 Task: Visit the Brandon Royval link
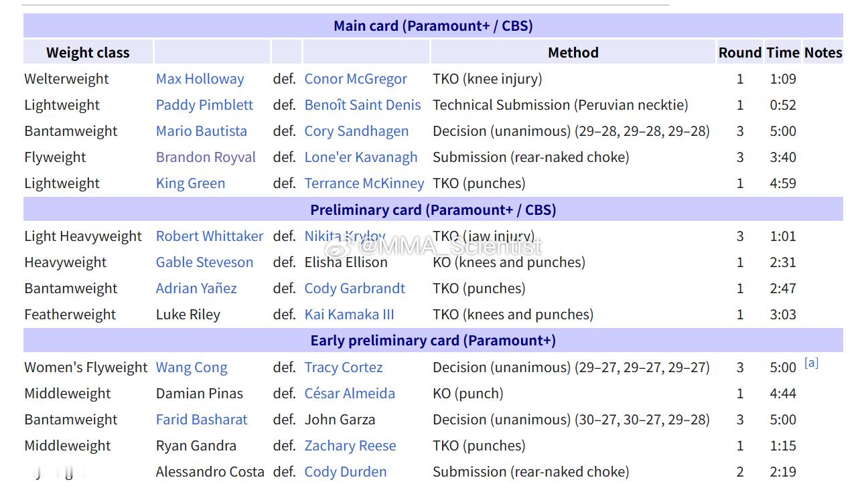click(x=206, y=157)
